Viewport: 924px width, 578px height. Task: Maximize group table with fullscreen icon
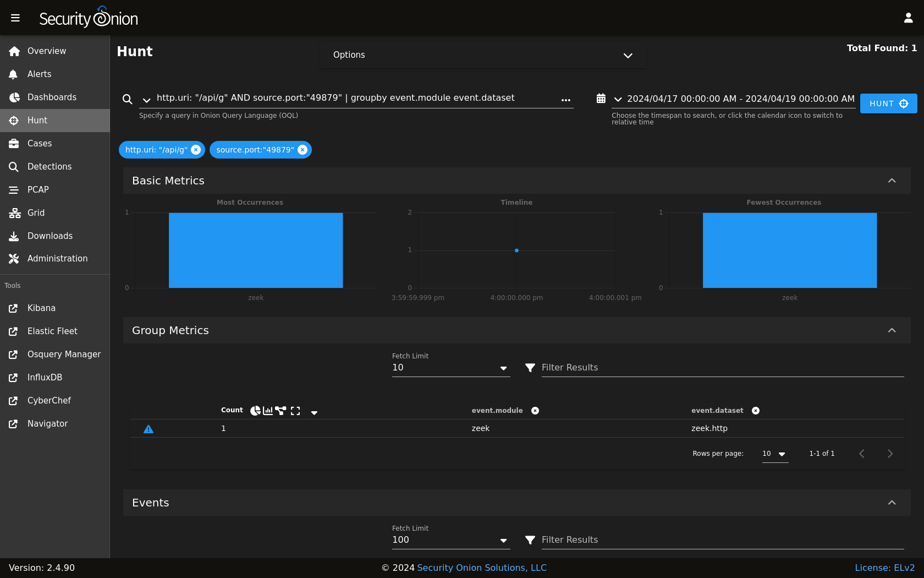295,411
